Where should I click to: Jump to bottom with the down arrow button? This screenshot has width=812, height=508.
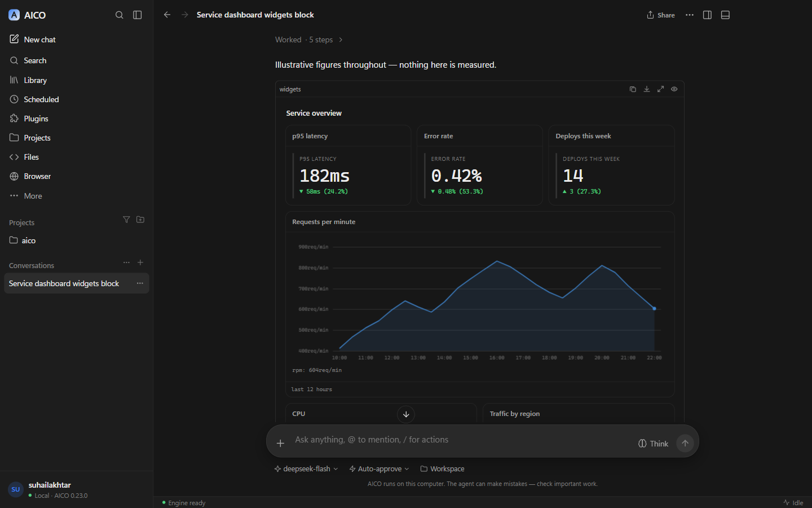tap(406, 414)
